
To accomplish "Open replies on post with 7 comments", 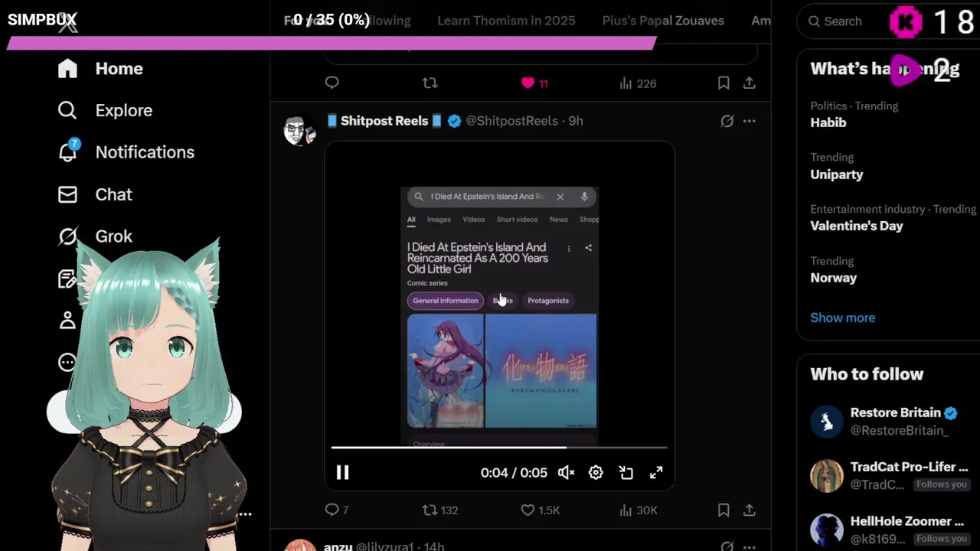I will (336, 510).
